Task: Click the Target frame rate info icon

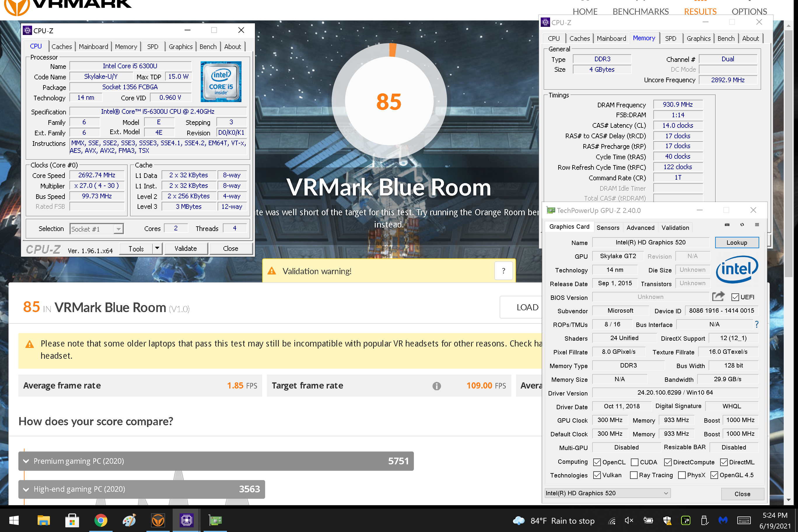Action: (437, 386)
